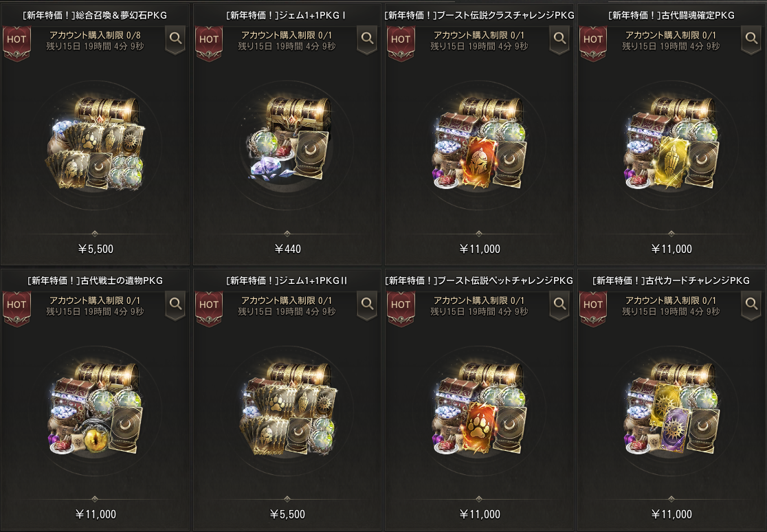Click ¥11,000 price of 古代戦士の遺物PKG
This screenshot has width=767, height=532.
(x=96, y=514)
